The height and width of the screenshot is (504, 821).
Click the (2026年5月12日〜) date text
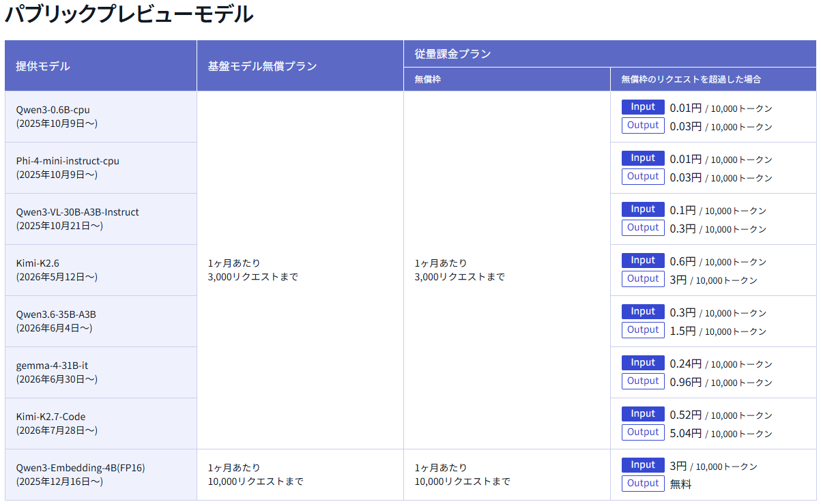point(57,277)
